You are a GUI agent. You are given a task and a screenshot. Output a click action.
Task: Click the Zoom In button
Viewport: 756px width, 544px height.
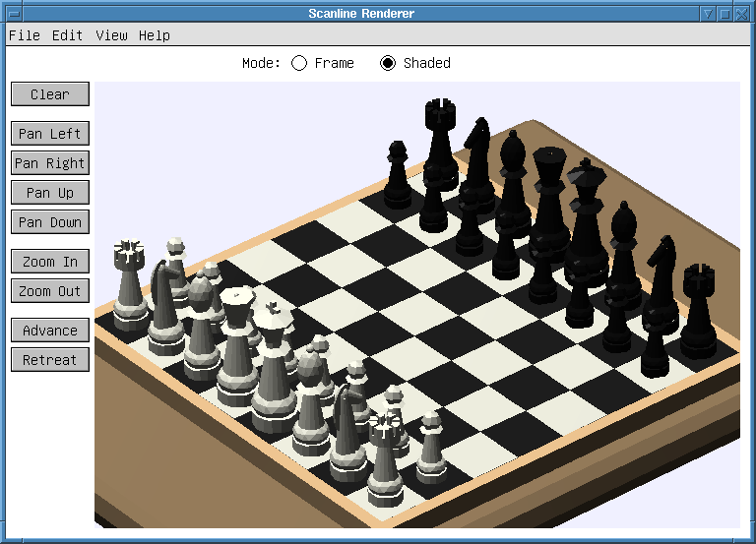[x=50, y=262]
